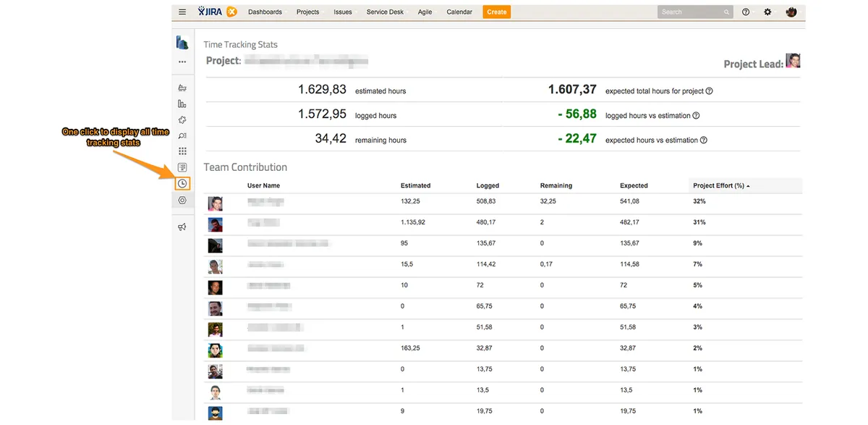Viewport: 868px width, 425px height.
Task: Click the 0,17 remaining cell
Action: click(x=546, y=264)
